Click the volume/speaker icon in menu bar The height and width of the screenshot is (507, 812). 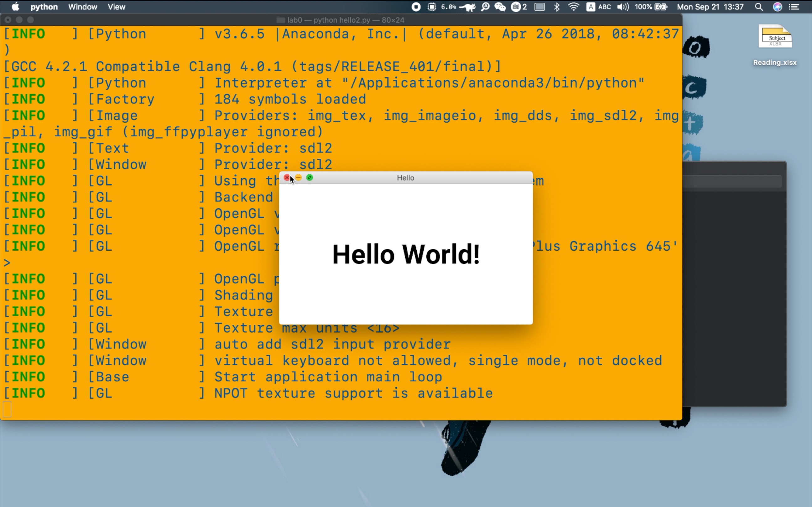pyautogui.click(x=622, y=7)
